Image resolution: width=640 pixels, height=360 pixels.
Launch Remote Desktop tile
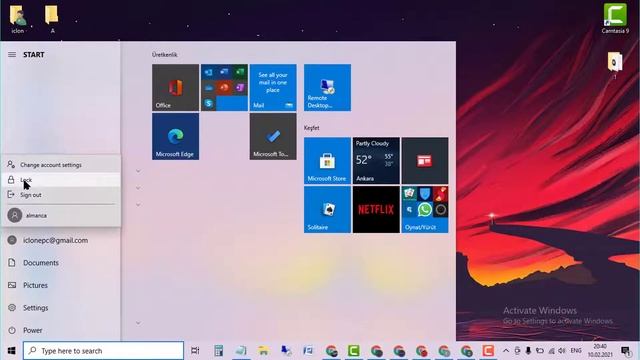327,87
